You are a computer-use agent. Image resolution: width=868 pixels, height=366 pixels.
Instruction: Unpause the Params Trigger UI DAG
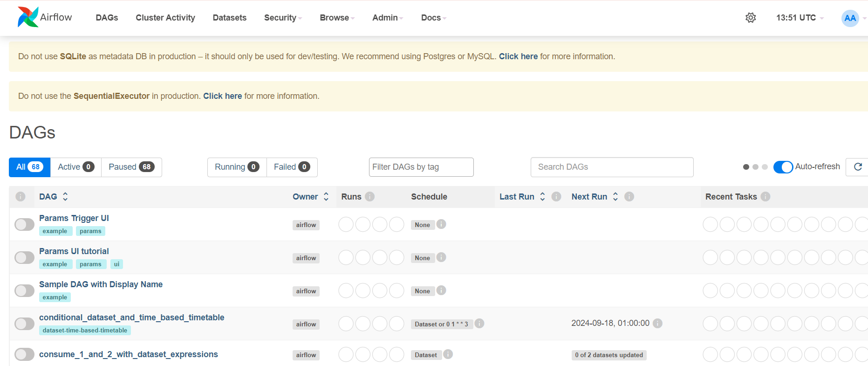24,225
